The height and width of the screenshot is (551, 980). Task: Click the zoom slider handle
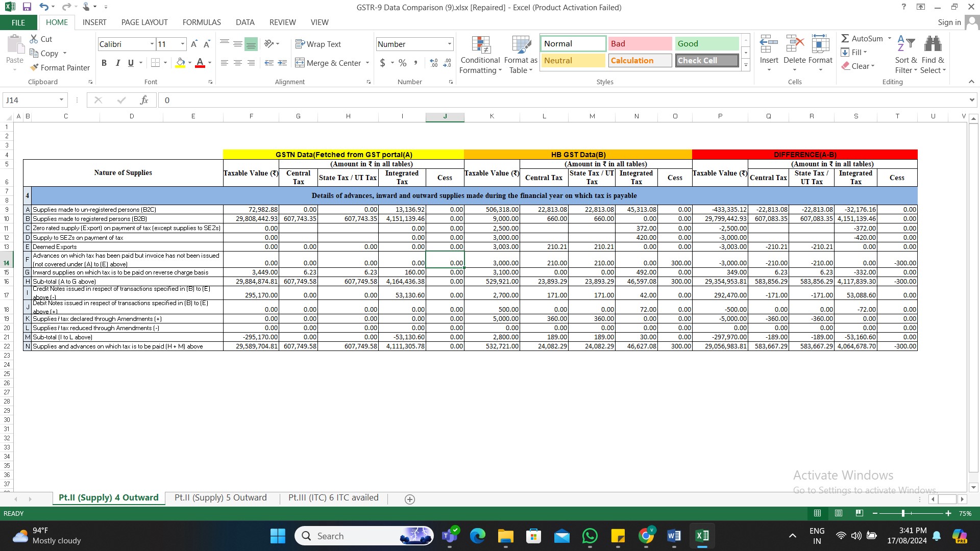click(x=903, y=513)
